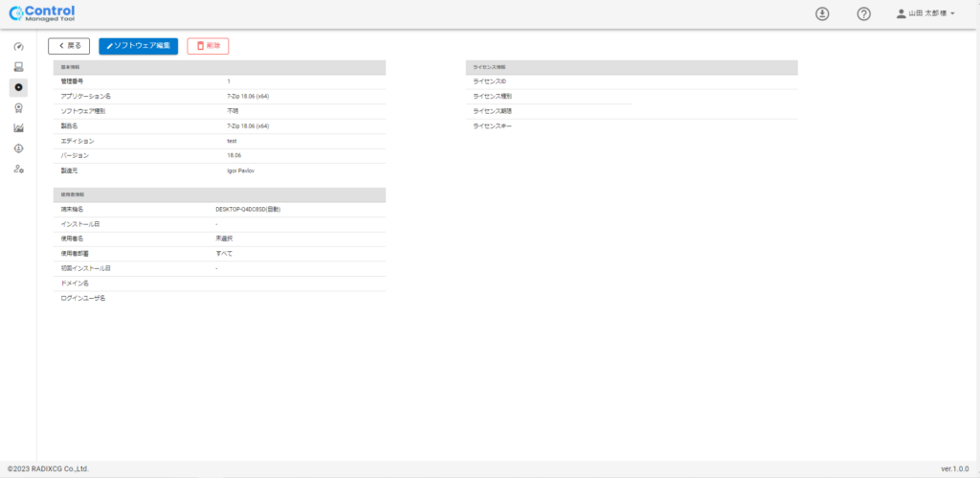
Task: Click the すべて value in 使用者部署 row
Action: click(x=224, y=254)
